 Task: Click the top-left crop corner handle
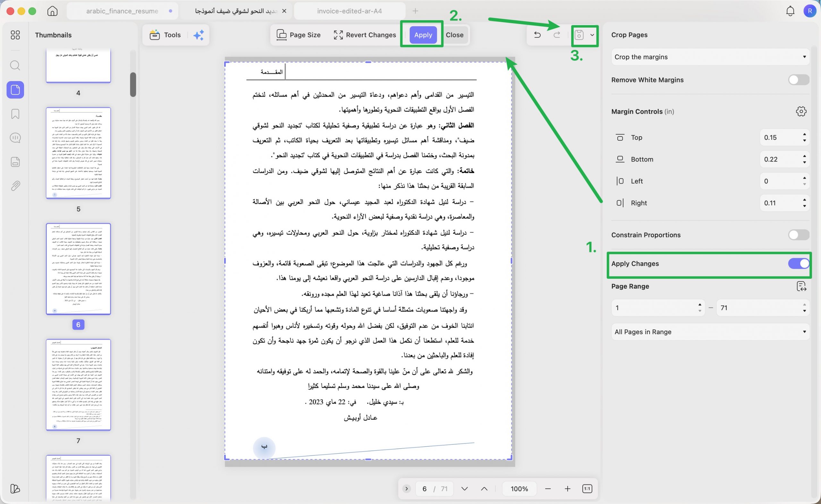coord(227,64)
